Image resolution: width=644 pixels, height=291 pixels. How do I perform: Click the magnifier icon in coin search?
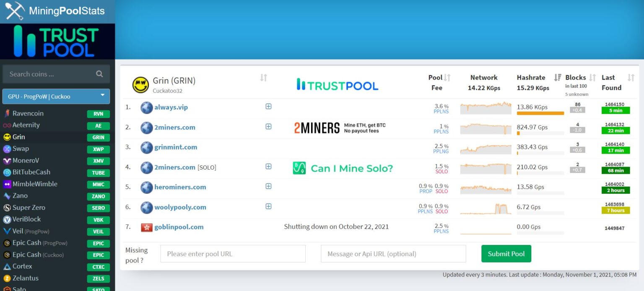(x=99, y=74)
